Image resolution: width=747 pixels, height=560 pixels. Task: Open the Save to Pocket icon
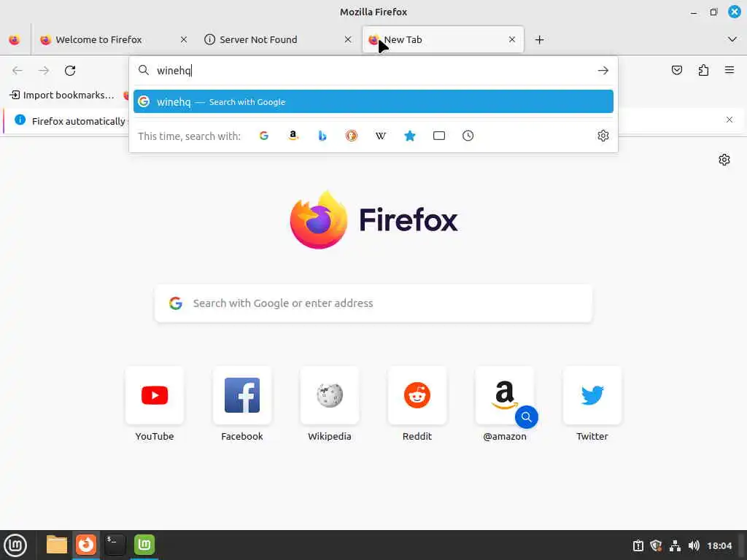[676, 71]
